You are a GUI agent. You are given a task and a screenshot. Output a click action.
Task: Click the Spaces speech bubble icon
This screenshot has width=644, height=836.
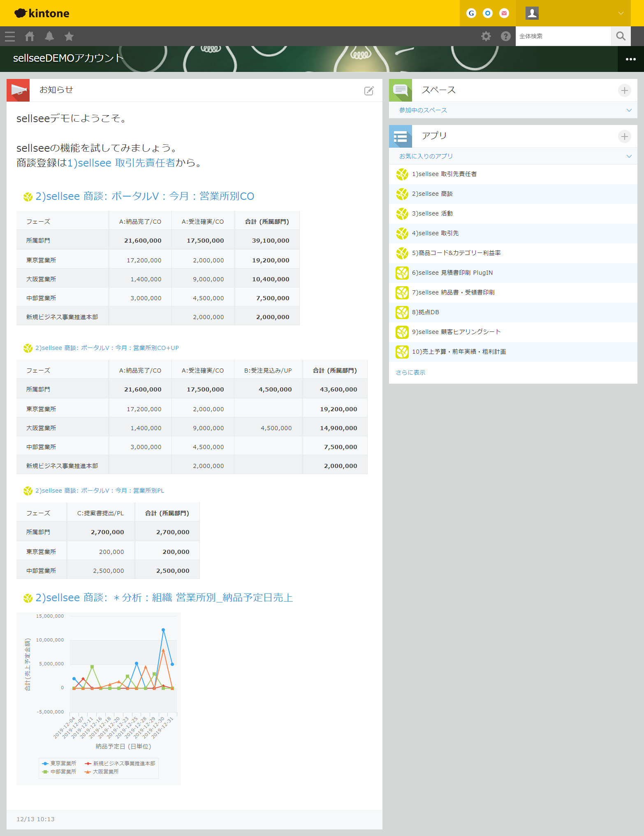pyautogui.click(x=401, y=90)
